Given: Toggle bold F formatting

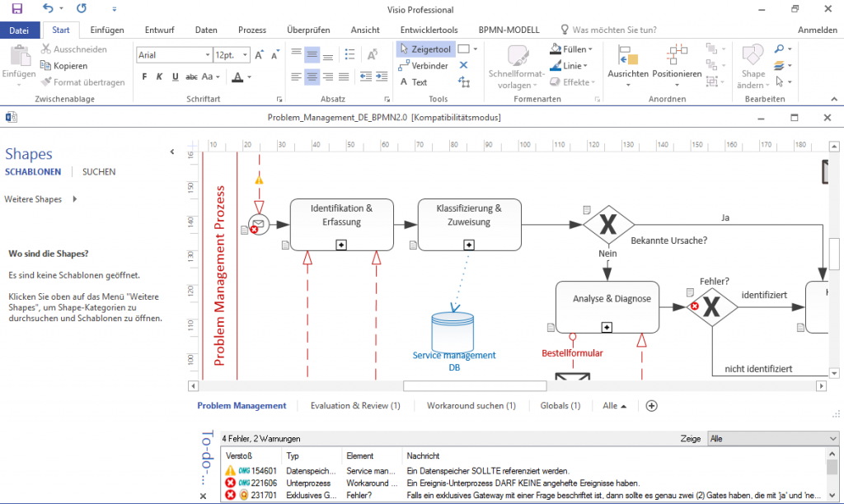Looking at the screenshot, I should pos(144,77).
